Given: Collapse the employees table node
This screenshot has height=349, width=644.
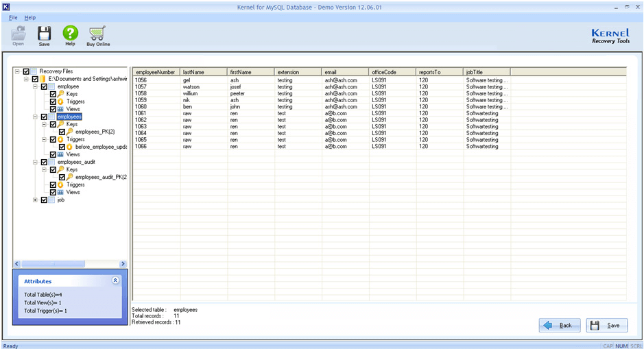Looking at the screenshot, I should [x=36, y=117].
